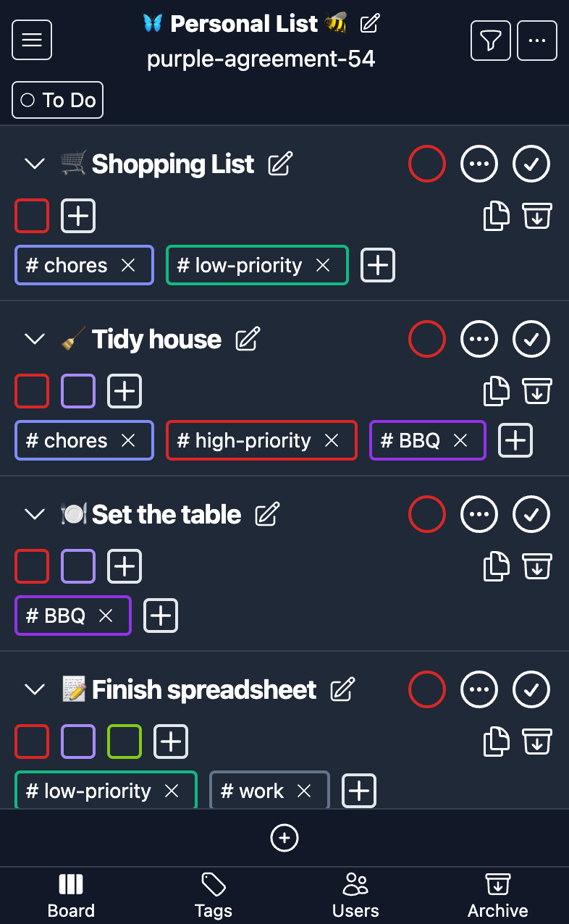Open more options for Finish spreadsheet
569x924 pixels.
[x=479, y=689]
